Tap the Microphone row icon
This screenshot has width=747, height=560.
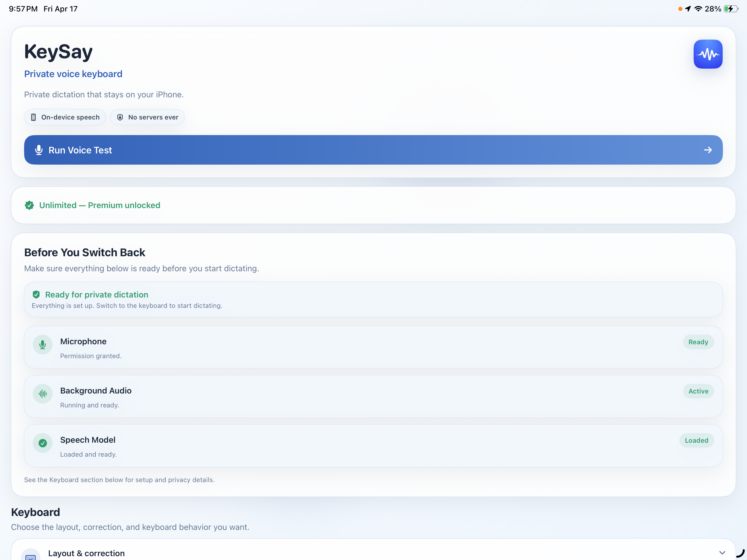[x=43, y=345]
